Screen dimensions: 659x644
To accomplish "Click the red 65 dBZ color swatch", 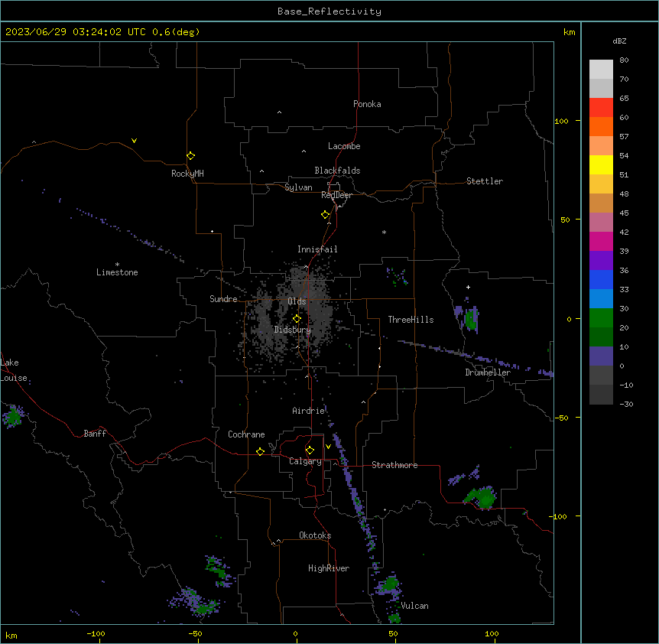I will click(601, 107).
